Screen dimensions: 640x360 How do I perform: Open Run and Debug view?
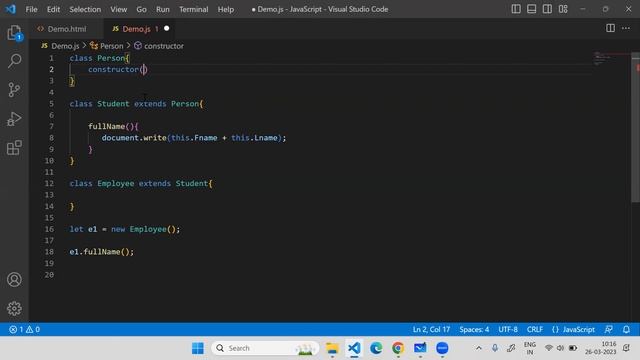click(14, 119)
